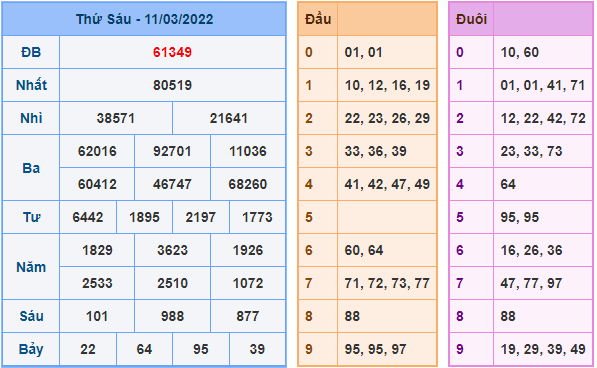Select the Tư prize label
Viewport: 597px width, 368px height.
pos(31,217)
